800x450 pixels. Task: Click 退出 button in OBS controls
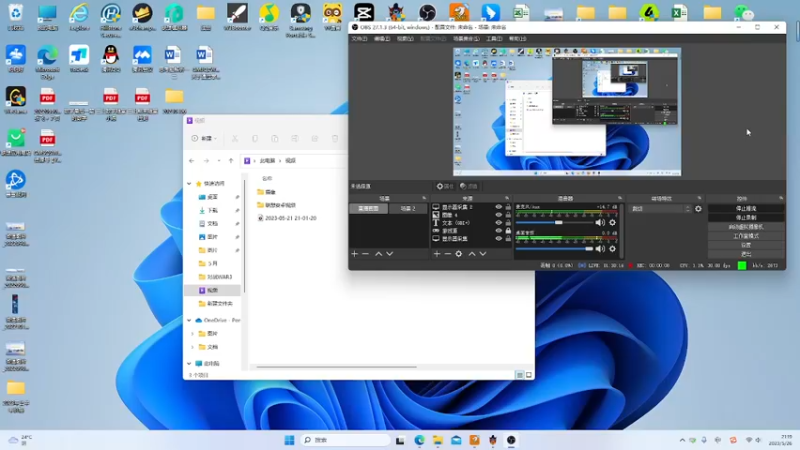(x=746, y=254)
